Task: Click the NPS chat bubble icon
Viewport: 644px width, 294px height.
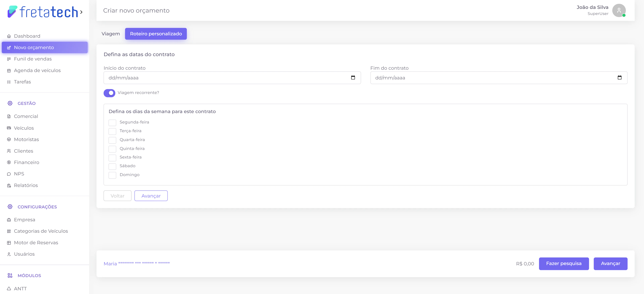Action: point(9,174)
